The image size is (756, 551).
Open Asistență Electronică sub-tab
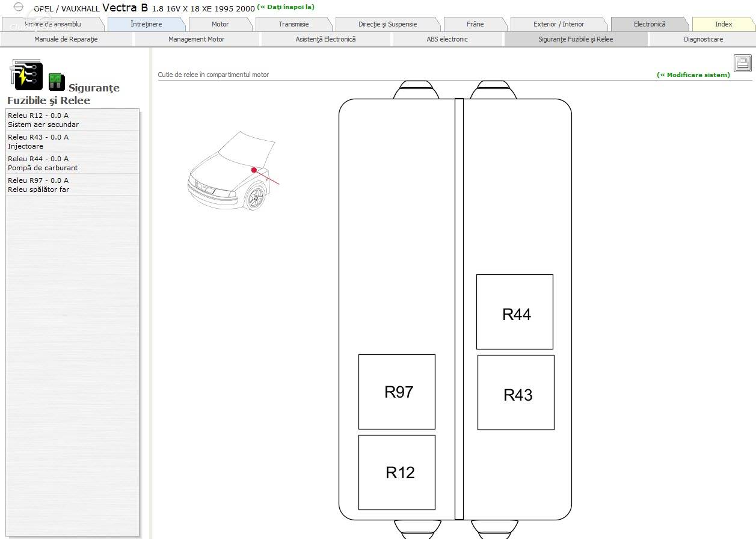tap(325, 39)
